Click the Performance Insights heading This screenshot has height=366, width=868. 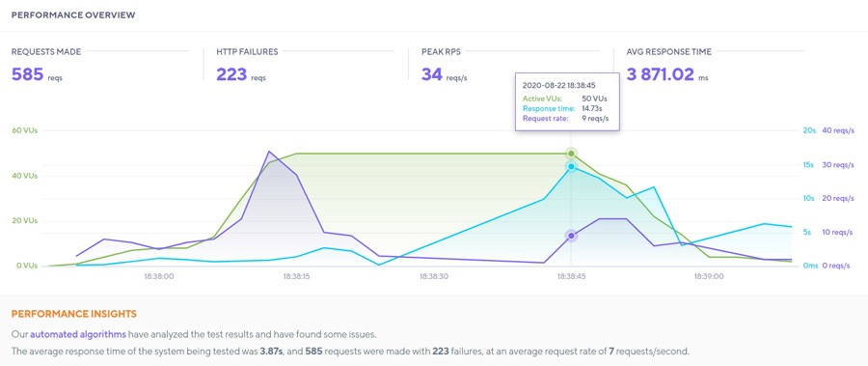click(73, 314)
